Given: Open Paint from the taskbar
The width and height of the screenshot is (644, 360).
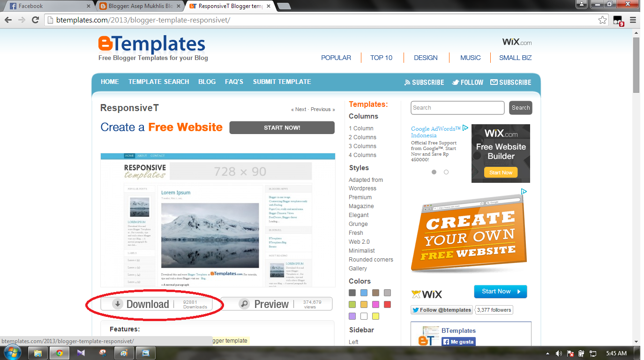Looking at the screenshot, I should tap(124, 353).
